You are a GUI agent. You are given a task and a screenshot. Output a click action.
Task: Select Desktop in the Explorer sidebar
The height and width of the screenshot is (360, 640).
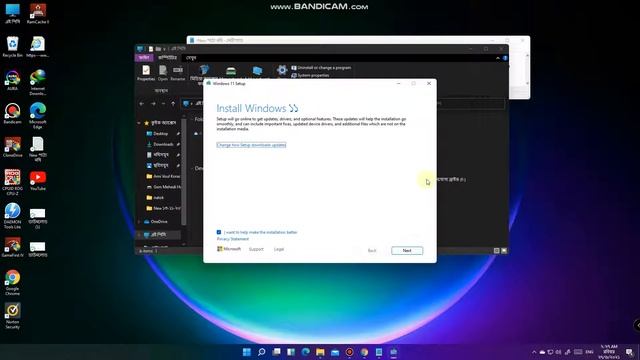coord(160,133)
